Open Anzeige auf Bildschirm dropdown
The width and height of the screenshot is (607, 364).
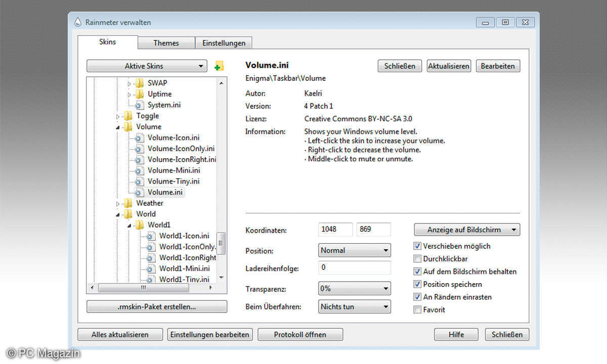[467, 230]
